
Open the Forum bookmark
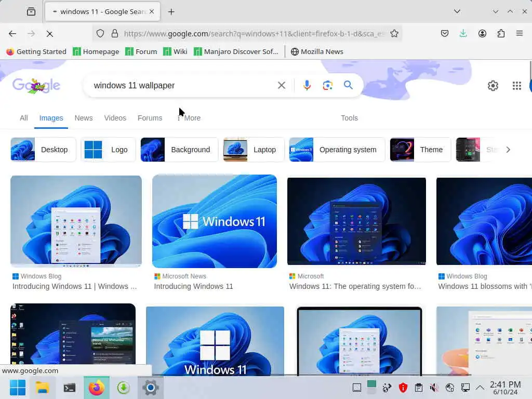[x=141, y=51]
